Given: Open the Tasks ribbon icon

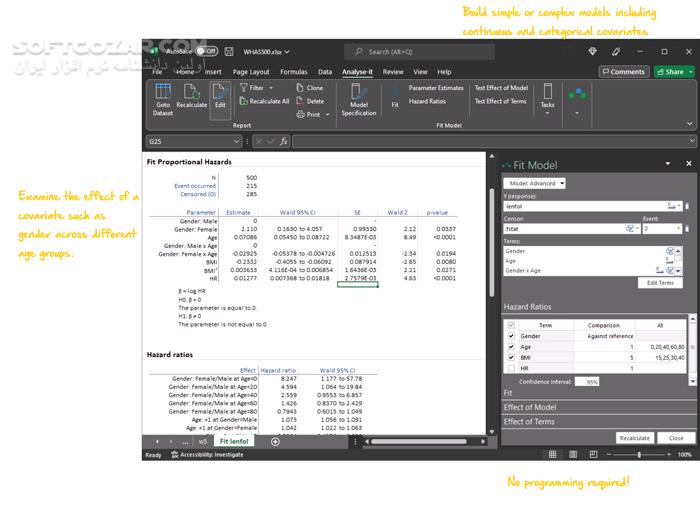Looking at the screenshot, I should pos(547,91).
